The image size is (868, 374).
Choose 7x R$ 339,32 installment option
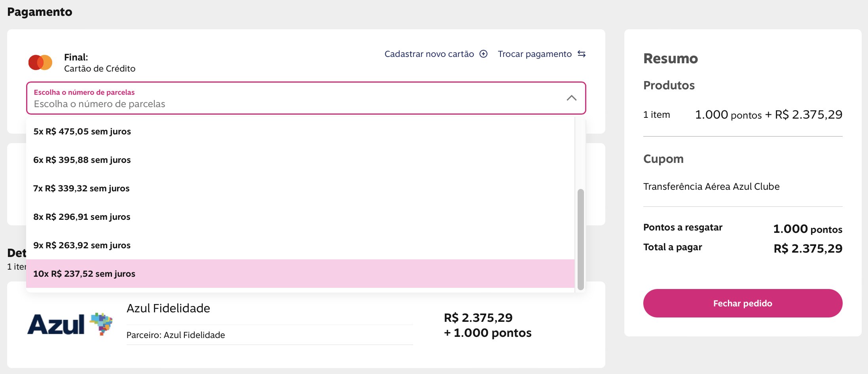click(81, 188)
